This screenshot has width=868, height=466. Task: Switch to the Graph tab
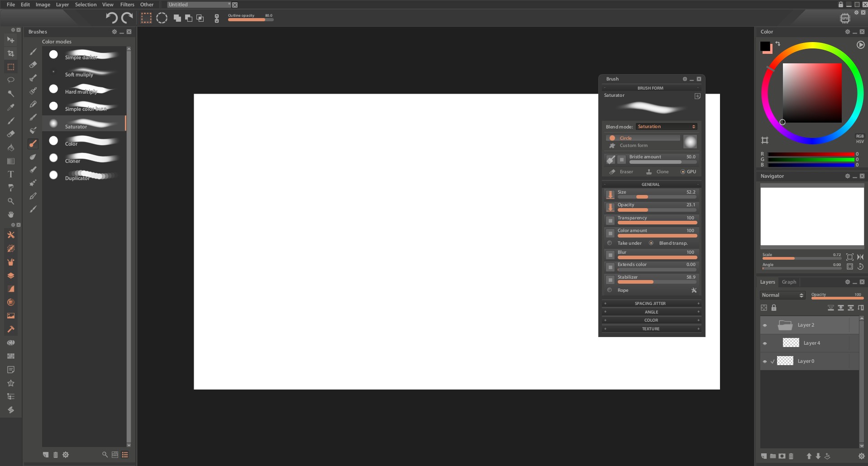(789, 282)
